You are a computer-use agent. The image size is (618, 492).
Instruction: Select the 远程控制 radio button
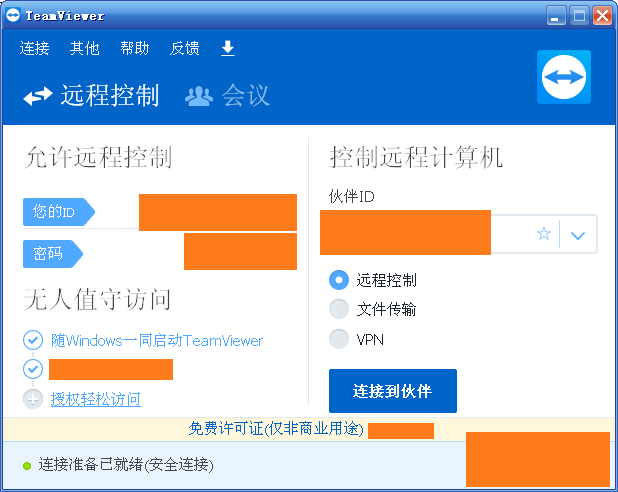pos(339,280)
